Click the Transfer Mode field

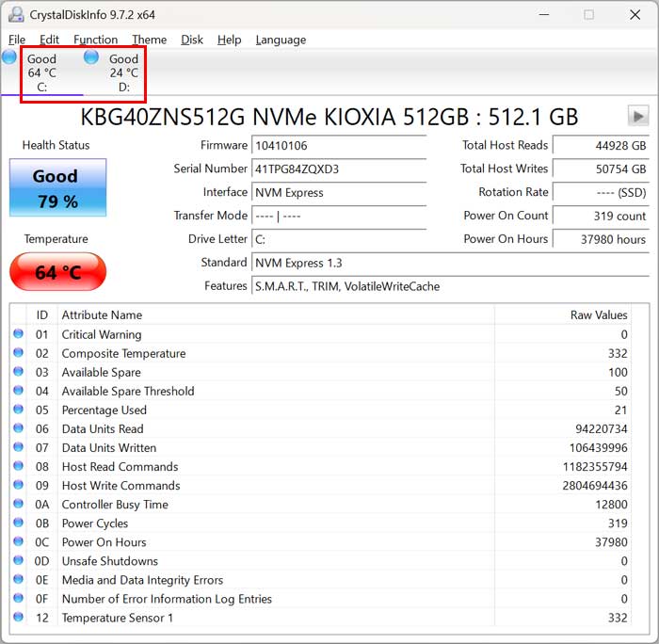[339, 217]
